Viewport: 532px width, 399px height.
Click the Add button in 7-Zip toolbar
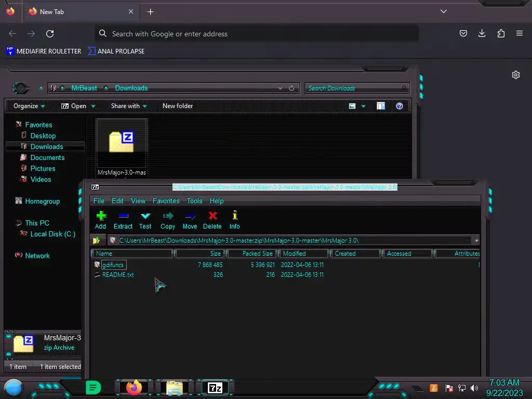[100, 220]
